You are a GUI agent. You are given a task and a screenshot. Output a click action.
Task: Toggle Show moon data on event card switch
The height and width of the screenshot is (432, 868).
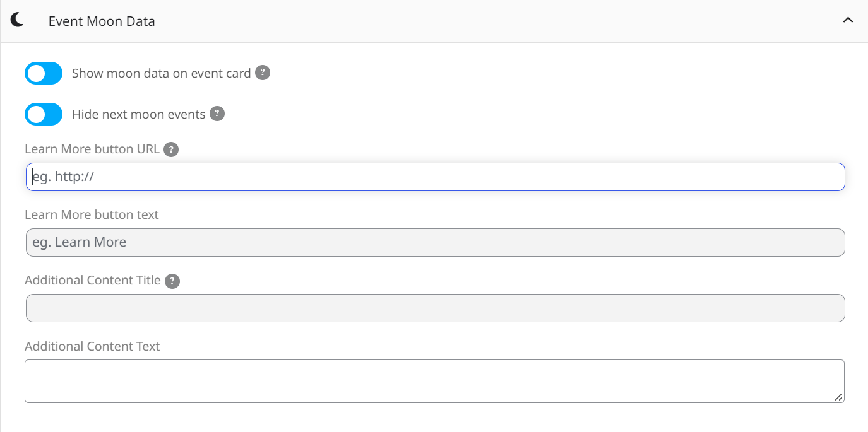point(44,73)
